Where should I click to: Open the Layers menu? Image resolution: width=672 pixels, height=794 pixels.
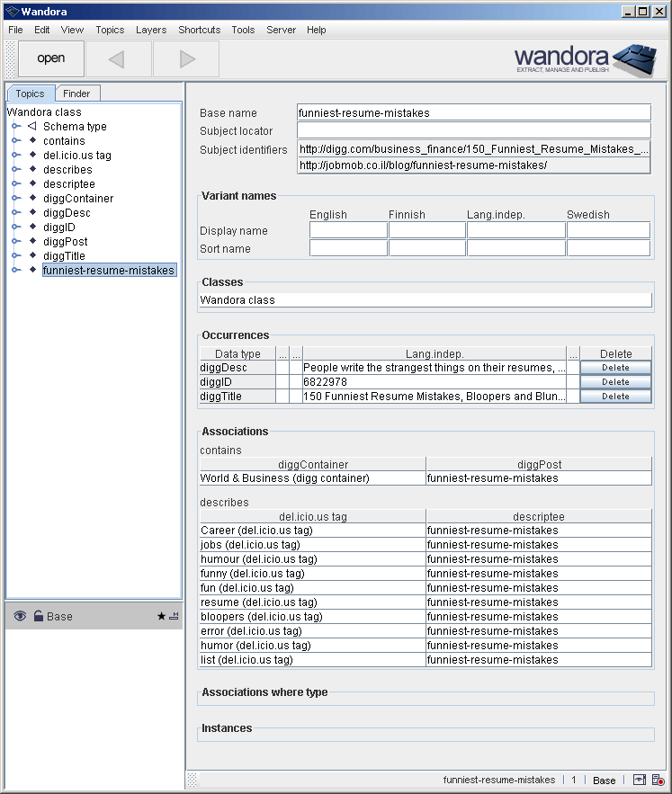[151, 30]
